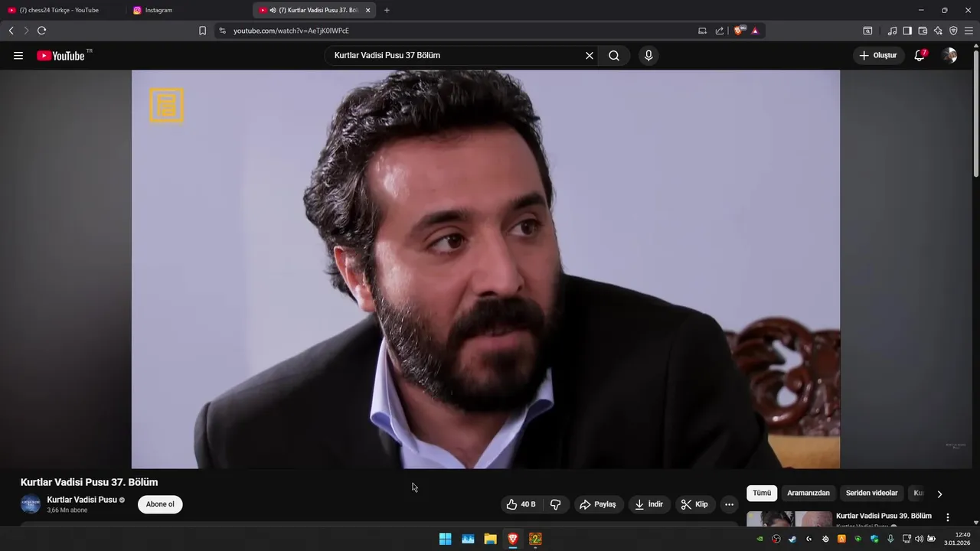Select the Aramanızdan filter chip

pyautogui.click(x=808, y=493)
